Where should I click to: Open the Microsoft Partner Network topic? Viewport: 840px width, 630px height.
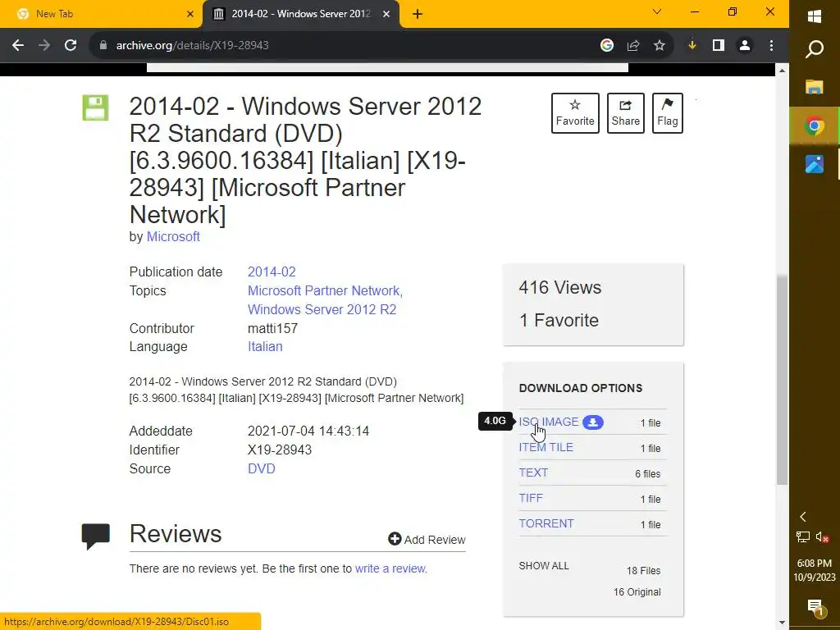pyautogui.click(x=323, y=290)
